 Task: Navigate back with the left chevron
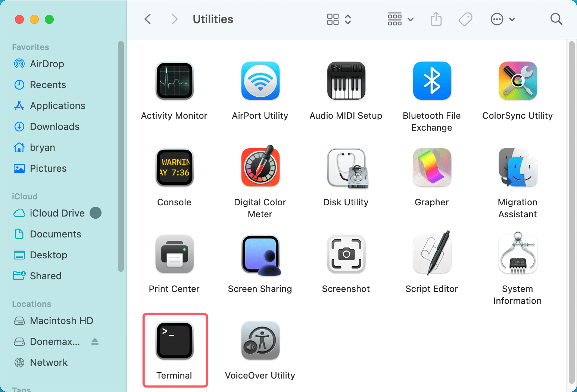click(x=148, y=19)
